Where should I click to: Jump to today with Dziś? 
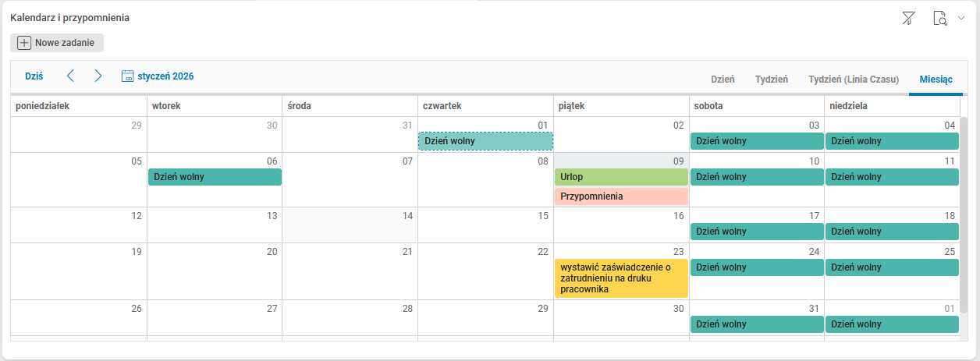point(34,76)
